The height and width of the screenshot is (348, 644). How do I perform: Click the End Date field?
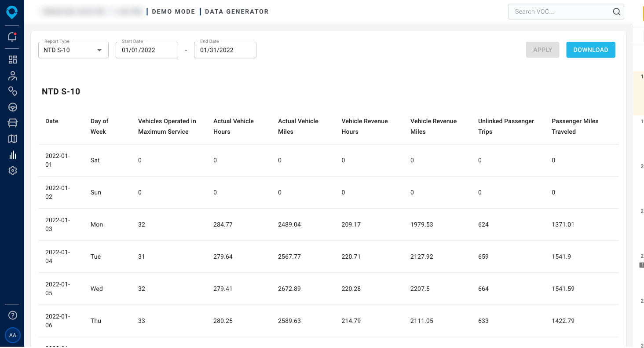(225, 50)
